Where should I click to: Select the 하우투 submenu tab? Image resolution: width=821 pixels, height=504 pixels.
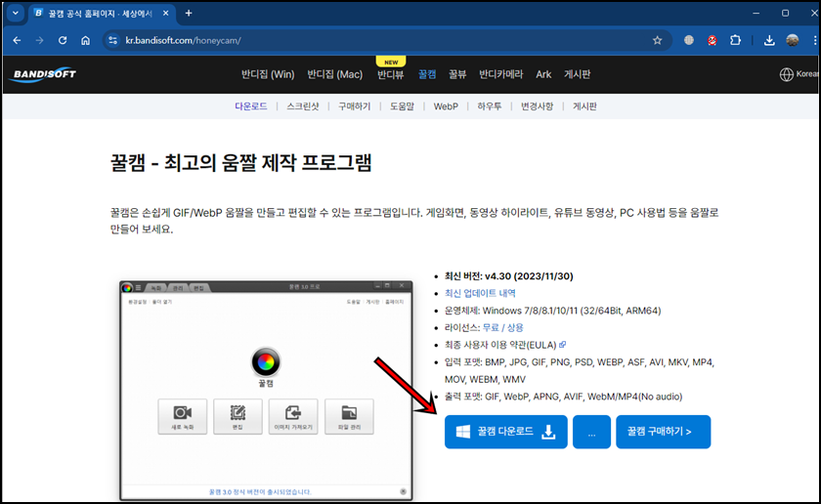(489, 106)
